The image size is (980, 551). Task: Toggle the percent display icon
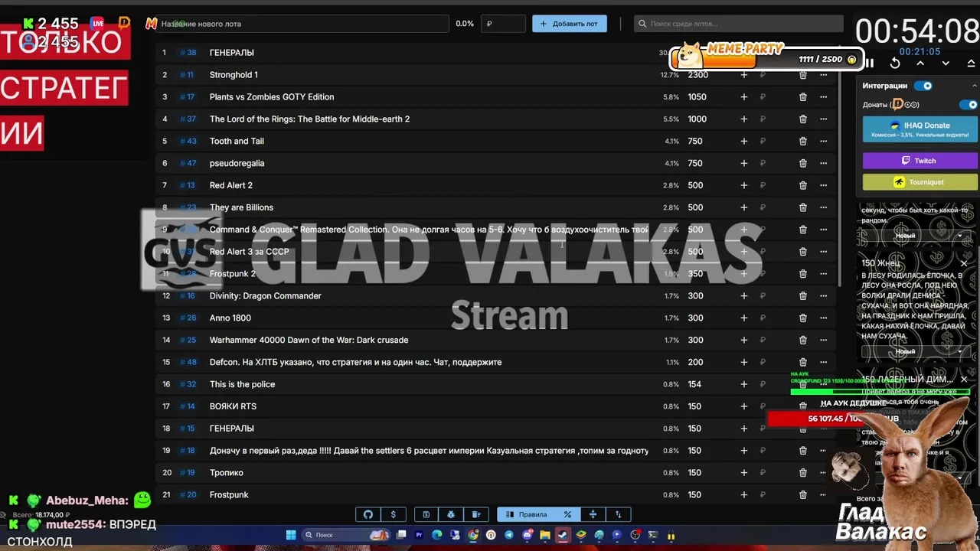(x=567, y=514)
